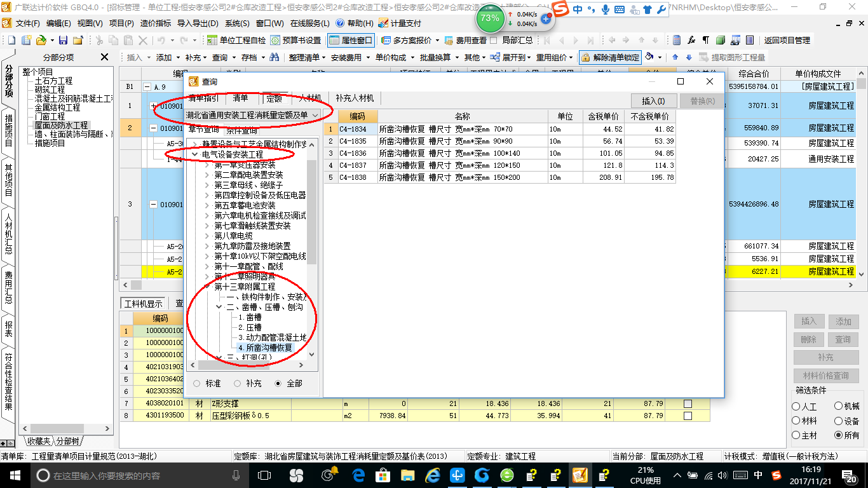
Task: Select row C4-1836 in results grid
Action: pyautogui.click(x=499, y=153)
